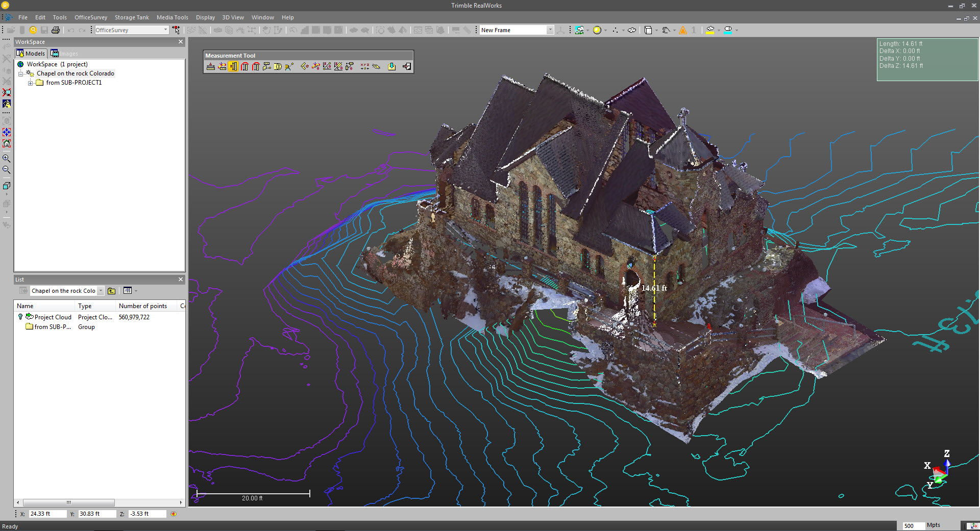Click the close Measurement Tool exit icon
The height and width of the screenshot is (531, 980).
[407, 66]
